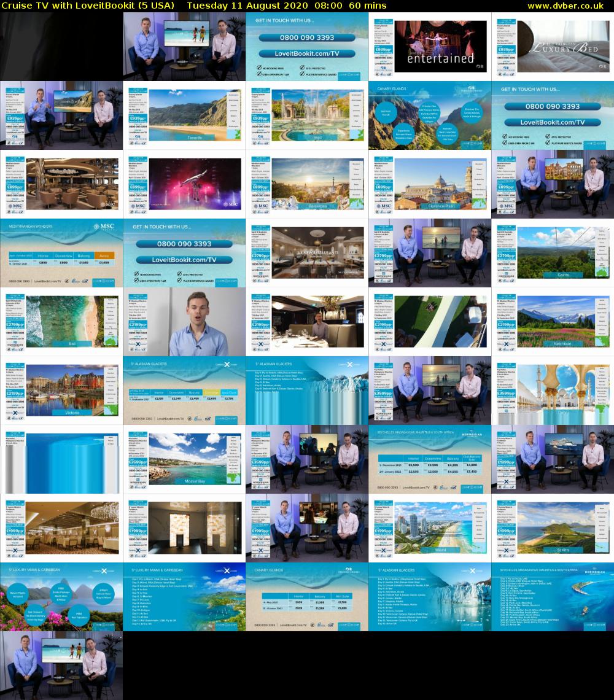Screen dimensions: 614x700
Task: Select the Vigo fountain thumbnail
Action: point(307,115)
